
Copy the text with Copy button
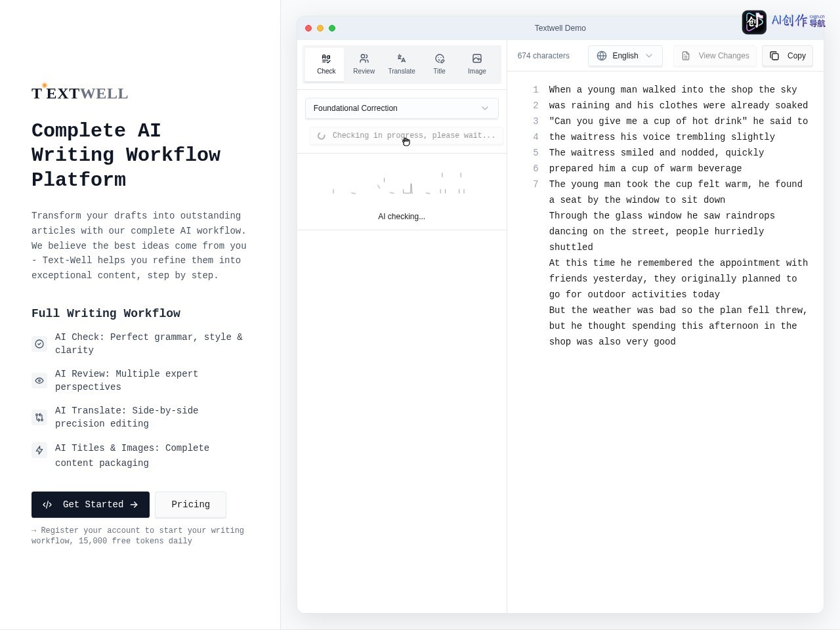tap(787, 56)
